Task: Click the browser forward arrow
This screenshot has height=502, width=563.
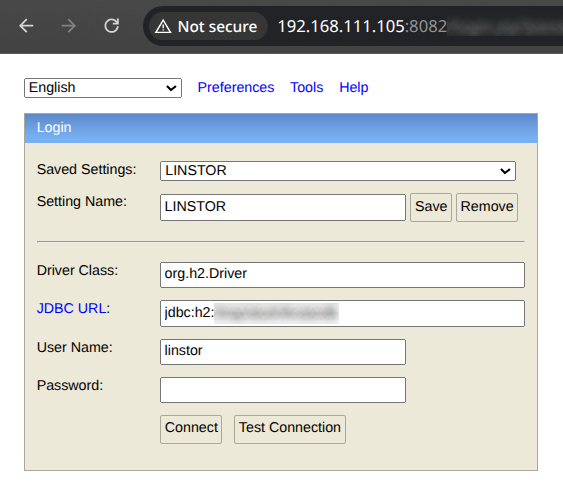Action: 69,26
